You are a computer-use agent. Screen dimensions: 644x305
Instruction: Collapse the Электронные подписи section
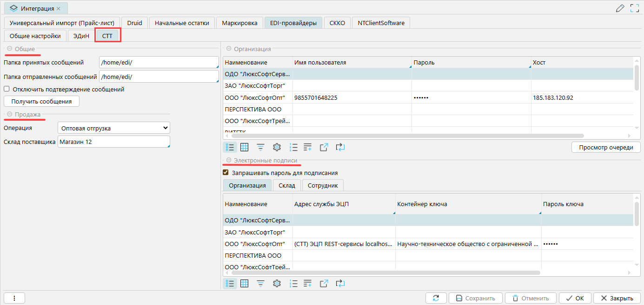(228, 160)
